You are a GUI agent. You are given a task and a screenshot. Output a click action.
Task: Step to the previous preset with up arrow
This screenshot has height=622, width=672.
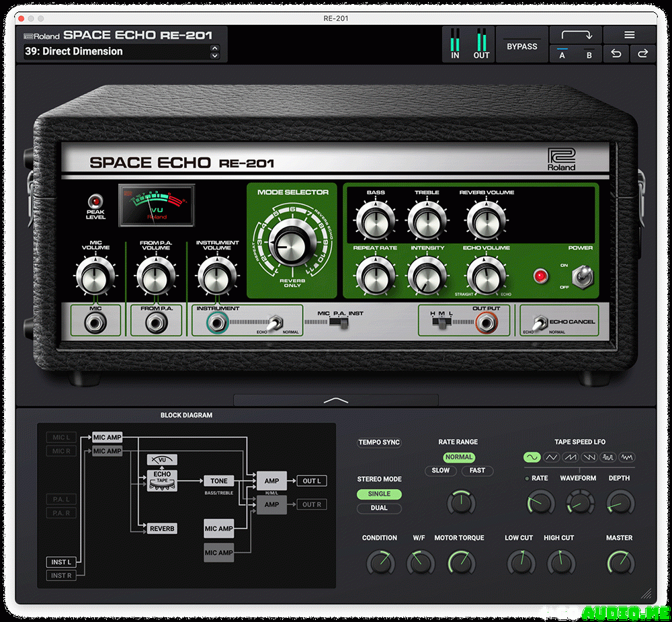[215, 48]
